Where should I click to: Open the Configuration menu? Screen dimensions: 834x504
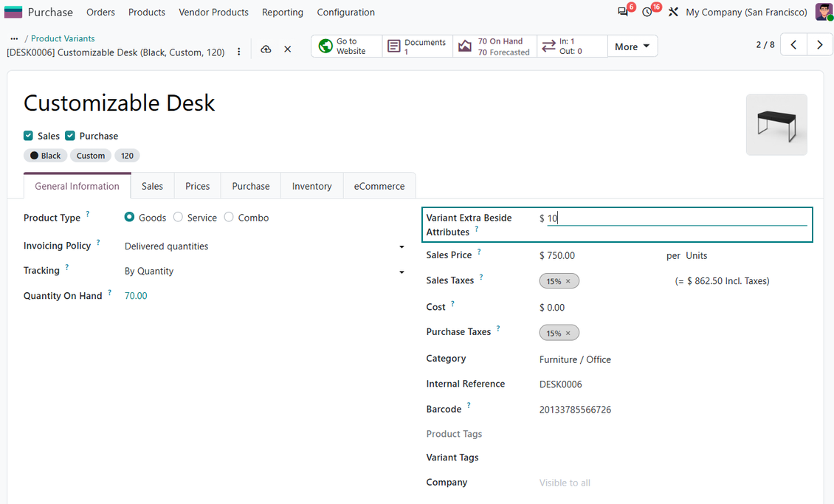point(345,13)
